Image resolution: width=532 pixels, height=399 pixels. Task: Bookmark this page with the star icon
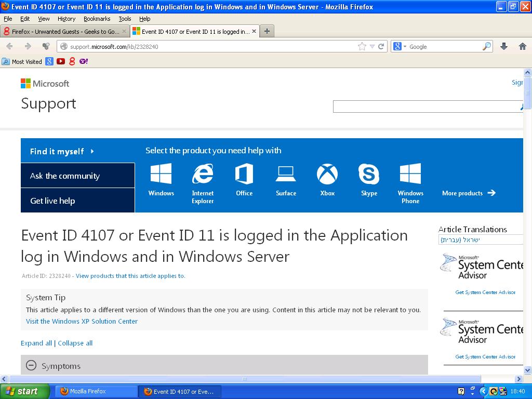[362, 46]
